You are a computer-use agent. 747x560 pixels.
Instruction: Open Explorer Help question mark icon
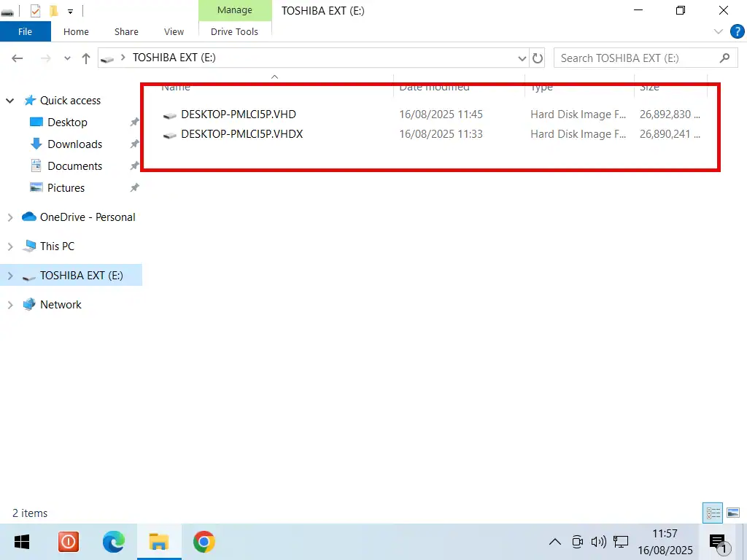click(x=736, y=32)
